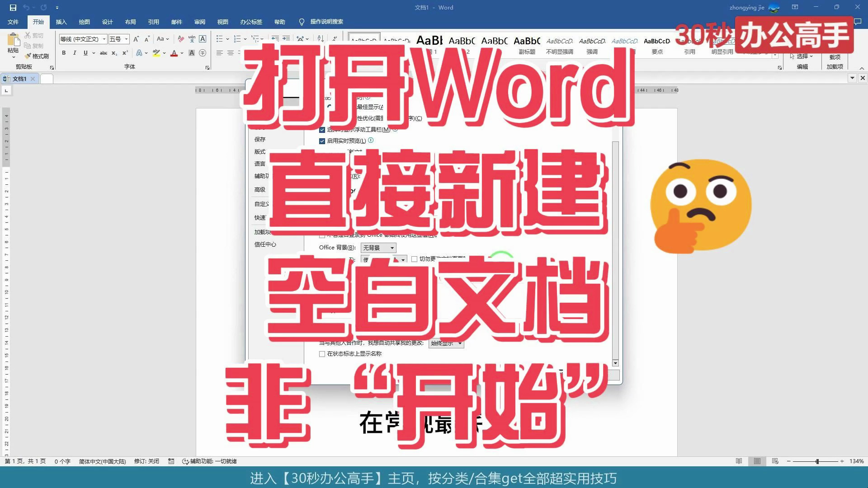Expand the underline style dropdown arrow

coord(94,53)
